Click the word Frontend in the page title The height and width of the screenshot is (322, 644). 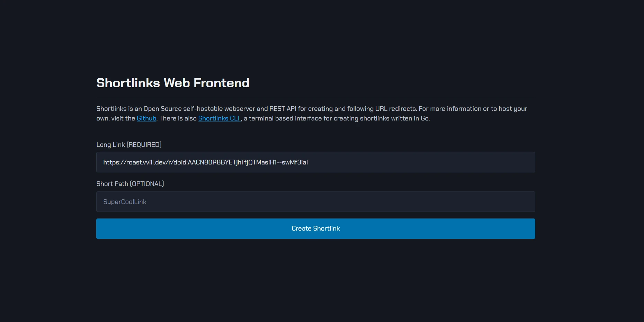point(221,83)
